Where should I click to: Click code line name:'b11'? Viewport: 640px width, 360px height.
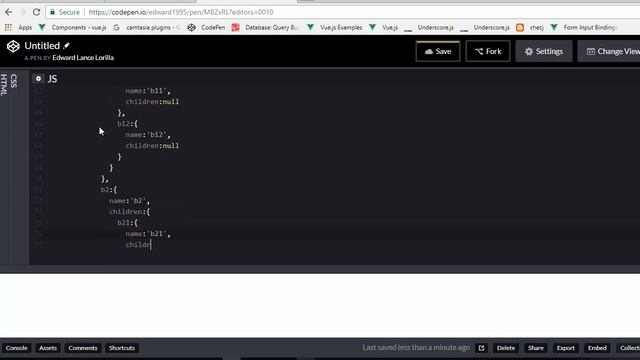pos(148,91)
